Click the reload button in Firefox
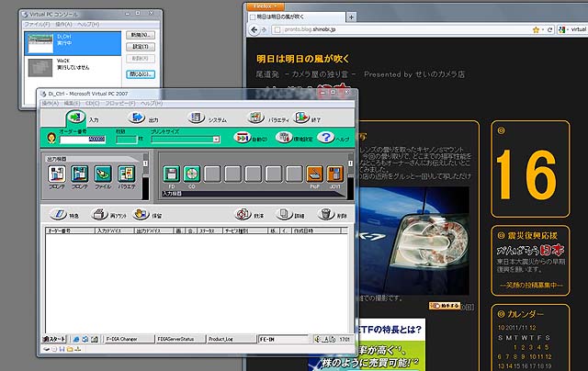 550,29
